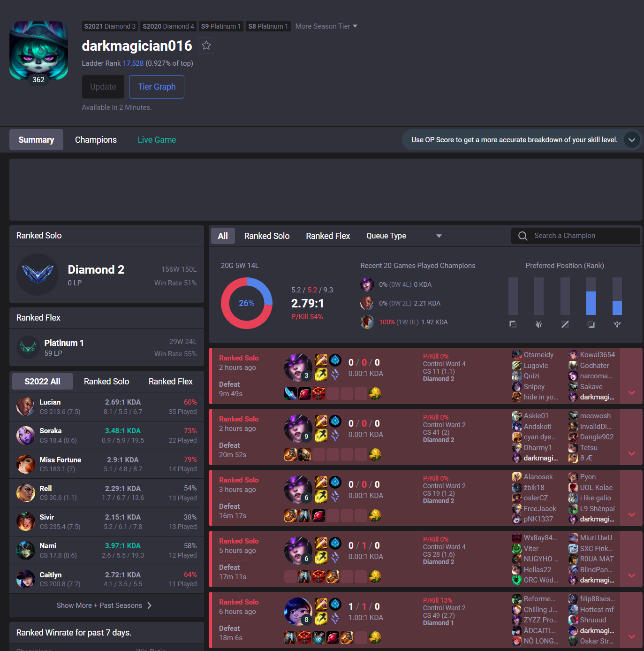This screenshot has height=651, width=644.
Task: Expand the More Season Tier list
Action: tap(326, 26)
